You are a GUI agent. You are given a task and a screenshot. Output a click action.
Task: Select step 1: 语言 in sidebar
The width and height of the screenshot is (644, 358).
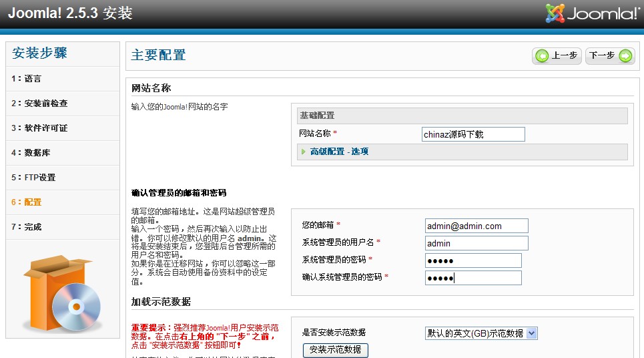63,79
